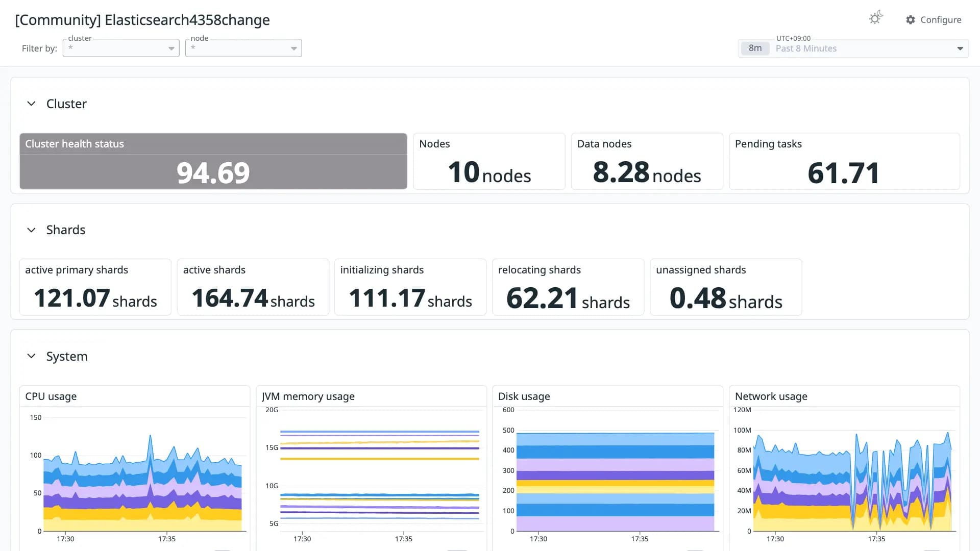Click the unassigned shards value 0.48
The height and width of the screenshot is (551, 980).
[698, 298]
